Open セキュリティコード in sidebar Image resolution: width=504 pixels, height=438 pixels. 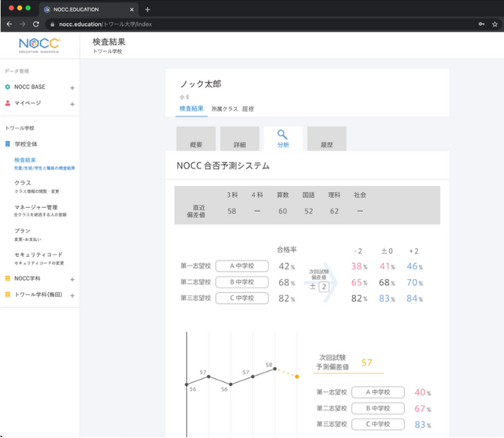36,254
